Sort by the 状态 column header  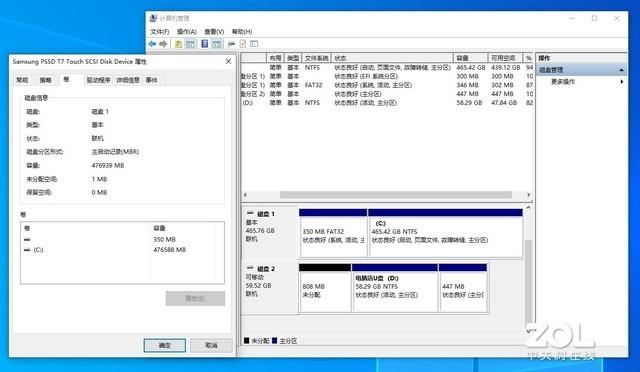pos(392,58)
